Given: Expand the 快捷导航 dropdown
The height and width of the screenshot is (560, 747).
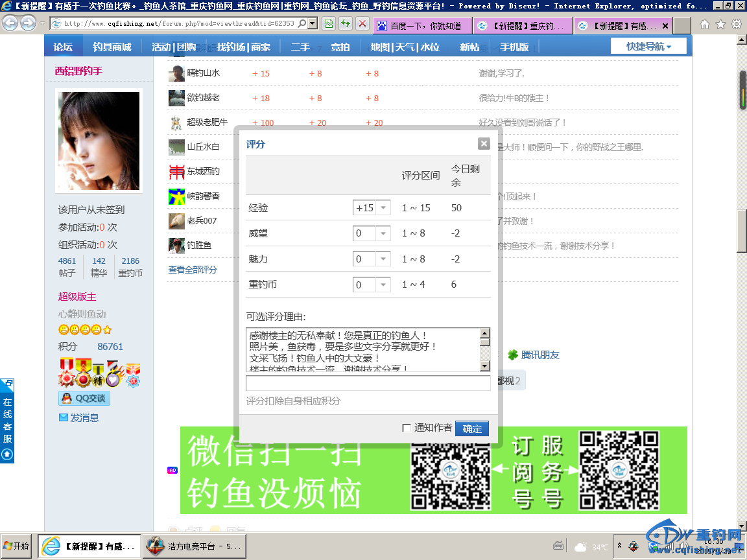Looking at the screenshot, I should pos(648,46).
